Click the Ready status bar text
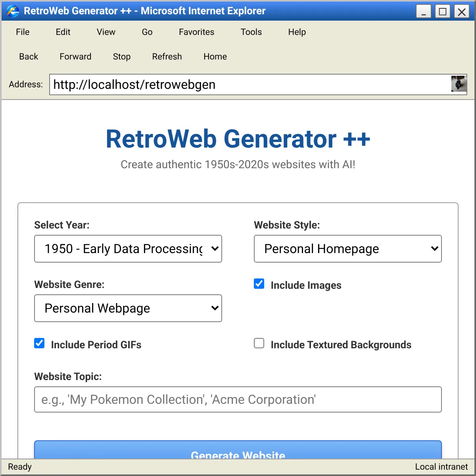This screenshot has width=476, height=476. tap(20, 467)
